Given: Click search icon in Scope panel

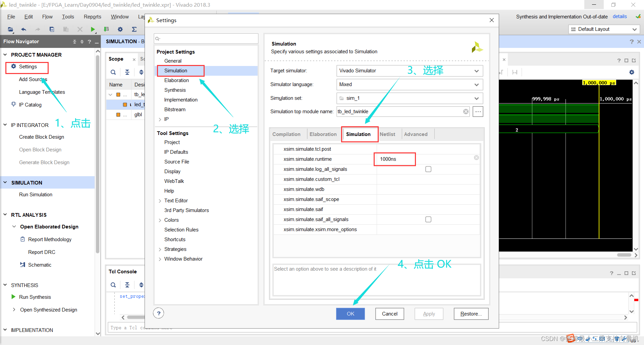Looking at the screenshot, I should (113, 72).
